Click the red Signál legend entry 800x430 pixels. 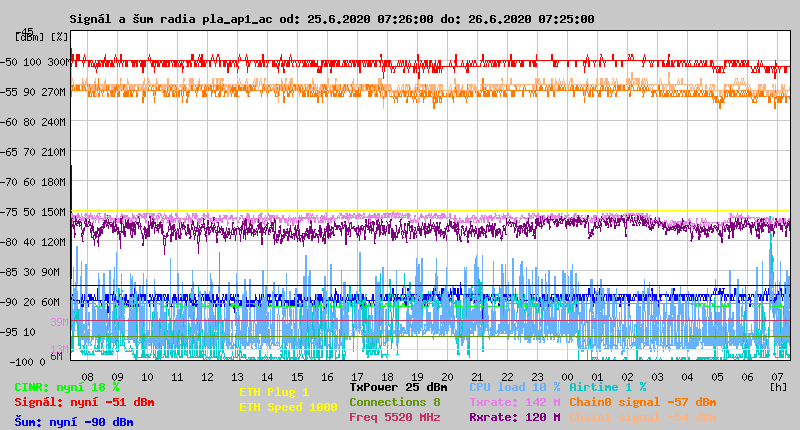point(84,402)
